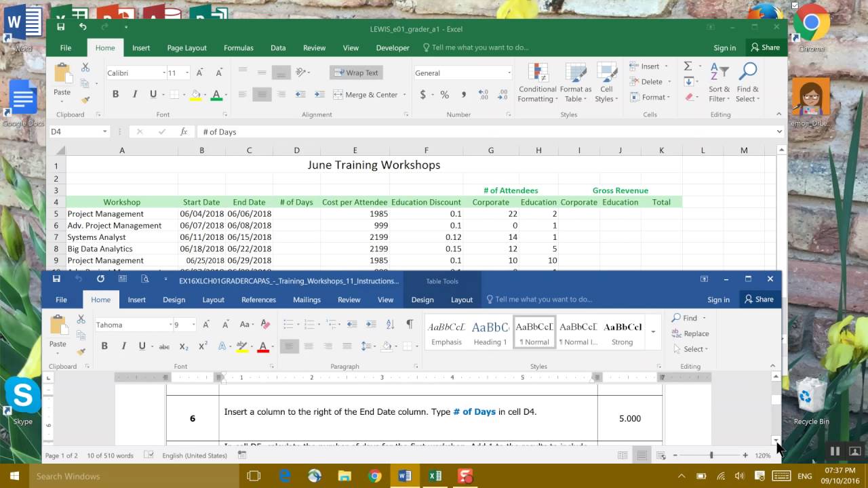Open Excel Developer tab
Screen dimensions: 868x488
coord(393,47)
